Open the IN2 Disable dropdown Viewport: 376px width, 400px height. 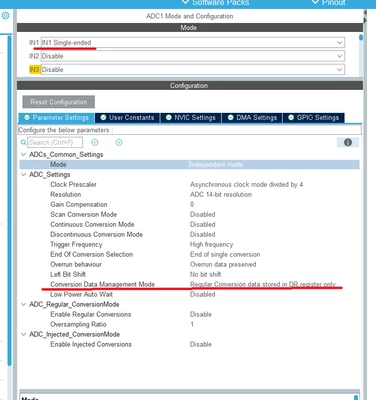point(193,56)
